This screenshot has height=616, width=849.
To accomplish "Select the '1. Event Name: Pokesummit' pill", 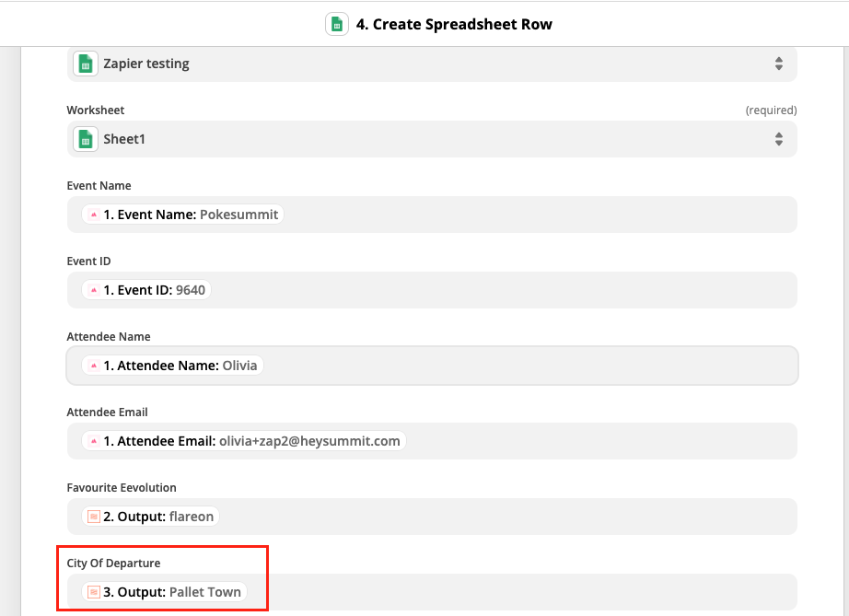I will [183, 215].
